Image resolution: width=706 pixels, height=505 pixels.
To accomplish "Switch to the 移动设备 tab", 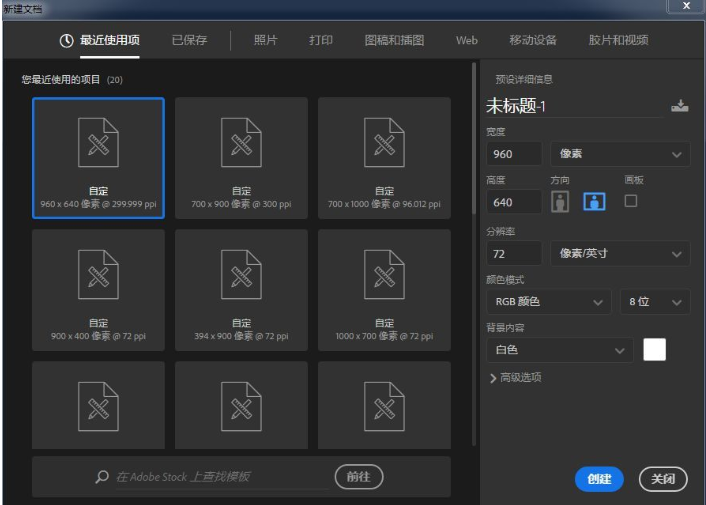I will 533,41.
